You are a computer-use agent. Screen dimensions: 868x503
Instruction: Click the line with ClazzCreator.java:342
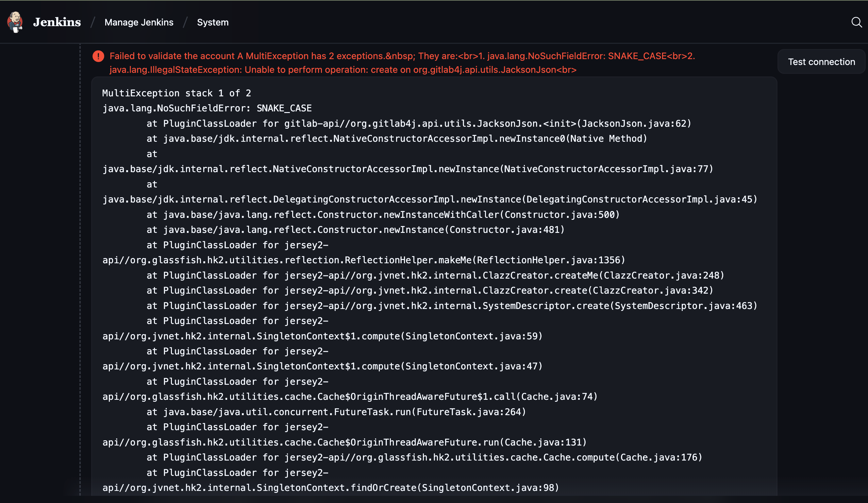tap(430, 291)
